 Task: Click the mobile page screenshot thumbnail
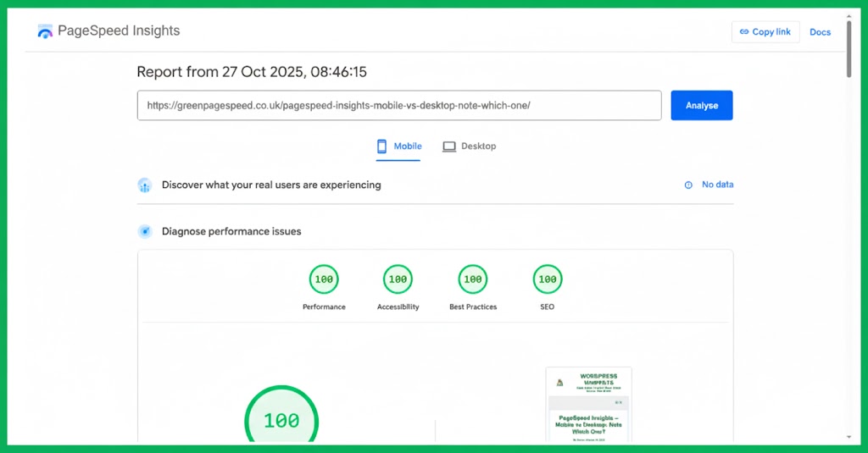pos(588,405)
